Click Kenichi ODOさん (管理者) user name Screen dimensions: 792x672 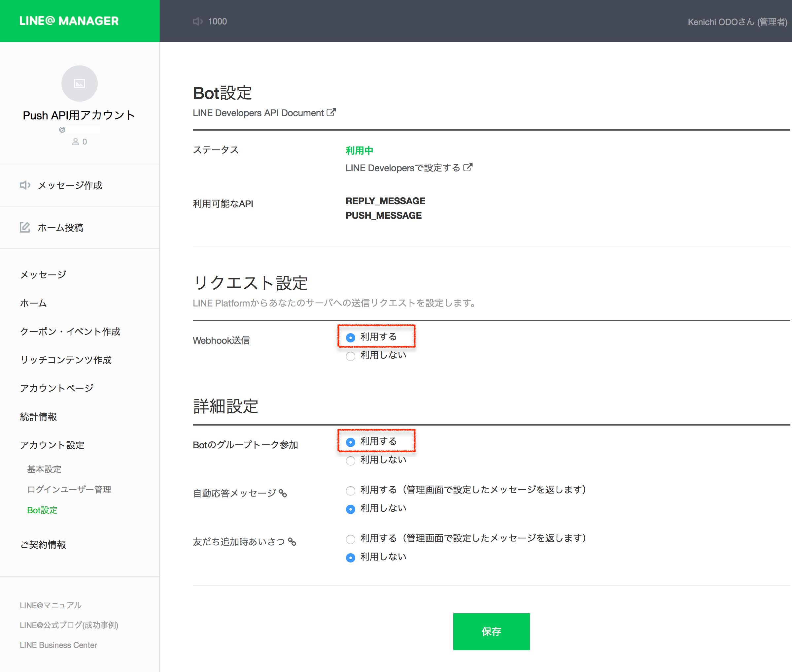pos(738,22)
